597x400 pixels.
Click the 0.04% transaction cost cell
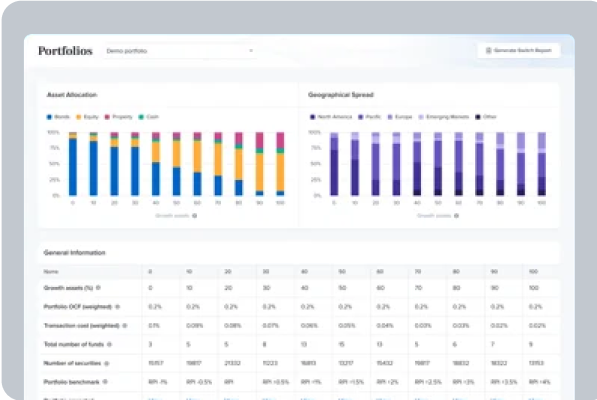tap(385, 326)
